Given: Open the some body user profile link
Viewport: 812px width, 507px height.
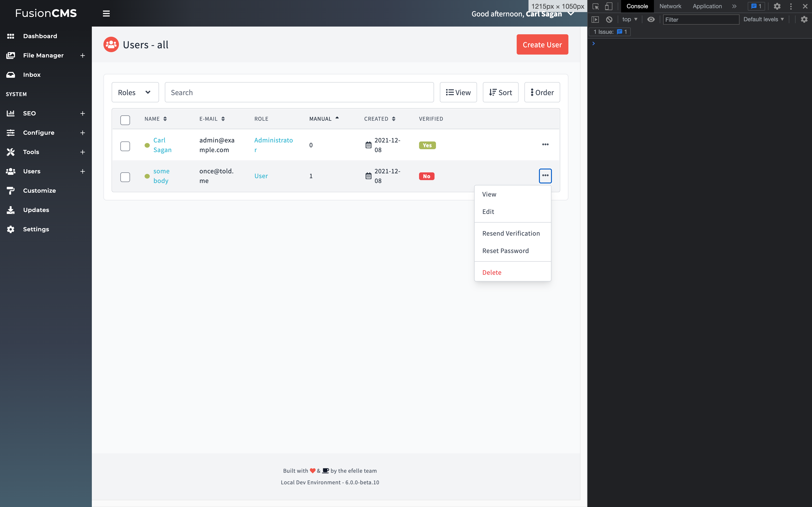Looking at the screenshot, I should (x=161, y=176).
